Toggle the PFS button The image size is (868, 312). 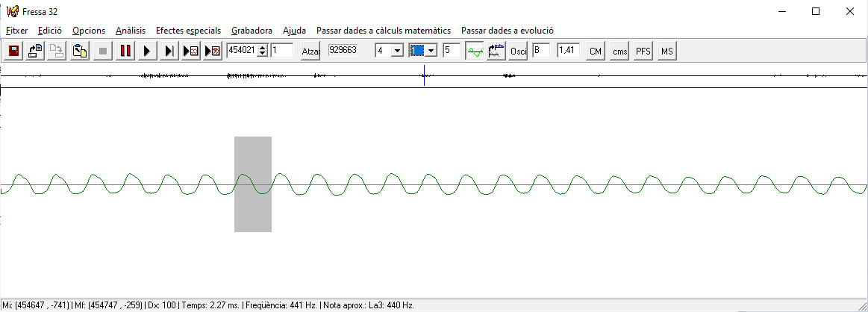click(643, 51)
